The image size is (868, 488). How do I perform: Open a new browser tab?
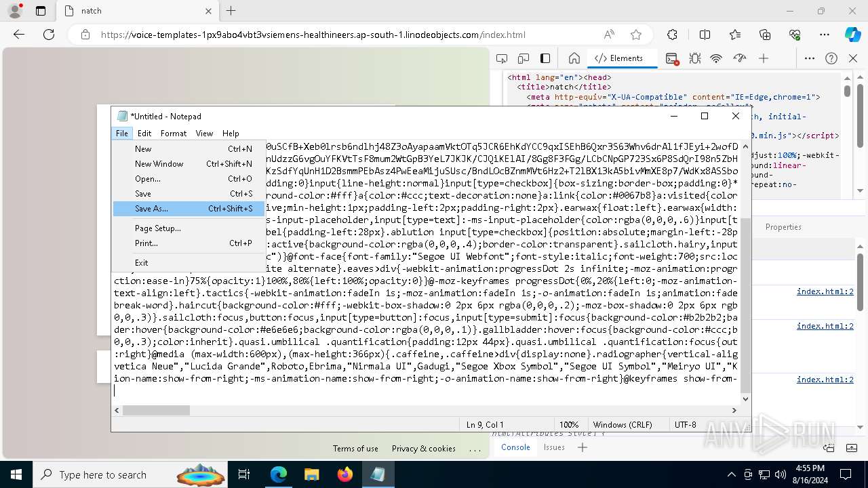[231, 11]
